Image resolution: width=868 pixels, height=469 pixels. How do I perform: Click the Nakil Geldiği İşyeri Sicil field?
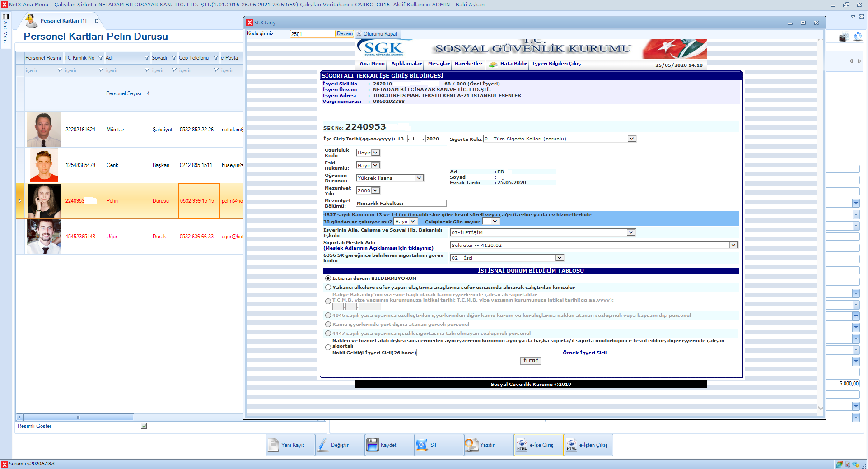(489, 353)
